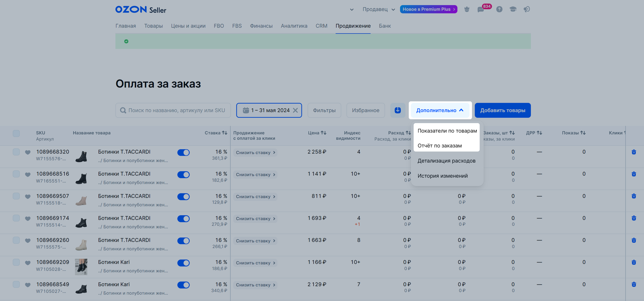Go to the Аналитика tab
Viewport: 644px width, 301px height.
point(294,26)
